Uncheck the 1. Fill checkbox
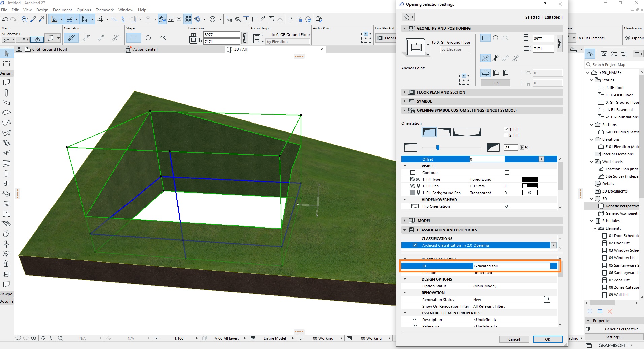The width and height of the screenshot is (644, 349). click(506, 129)
